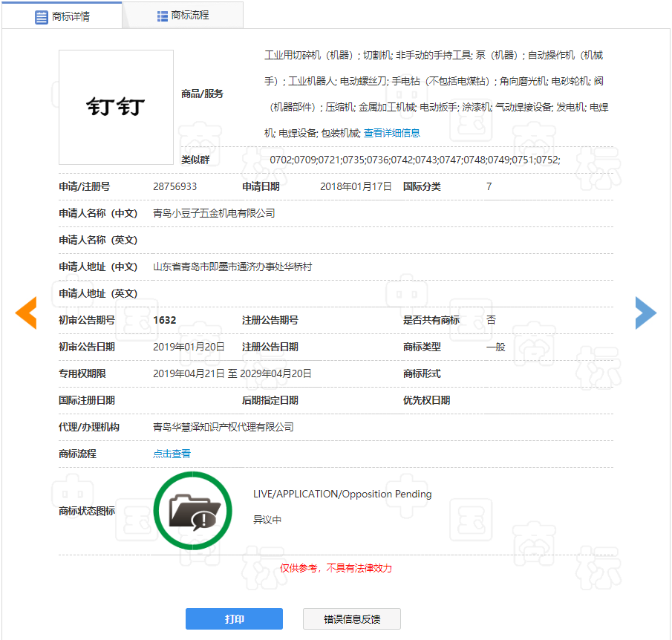Open the 查看详细信息 link for goods/services
Viewport: 672px width, 640px height.
(x=391, y=133)
